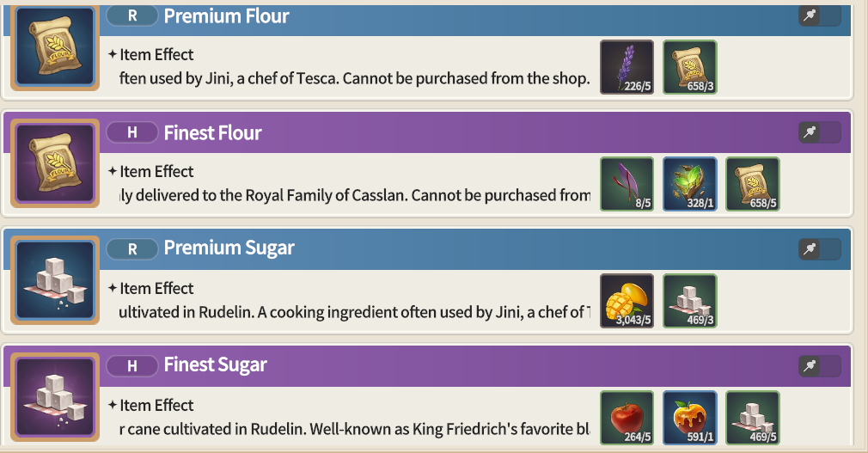The width and height of the screenshot is (868, 453).
Task: Select the sugar cube ingredient showing 469/3
Action: (690, 301)
